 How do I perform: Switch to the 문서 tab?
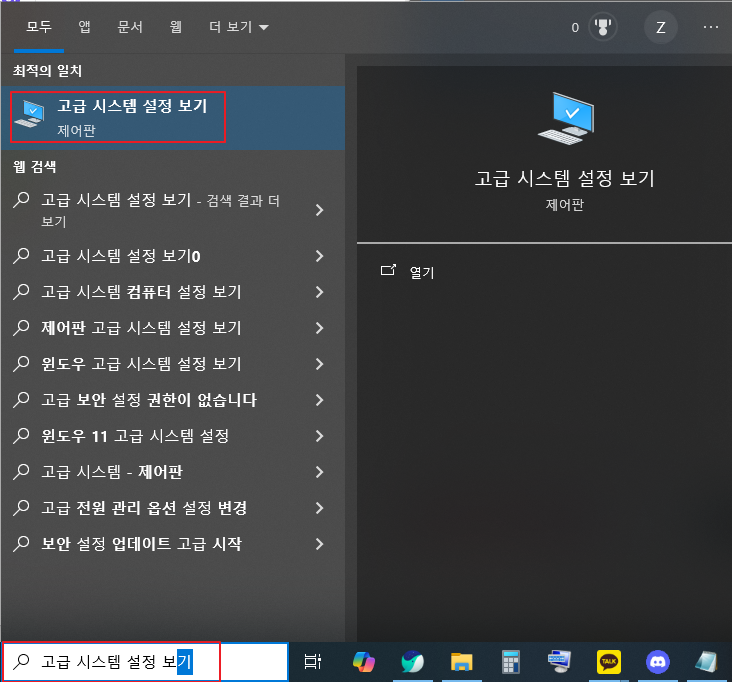pos(130,27)
